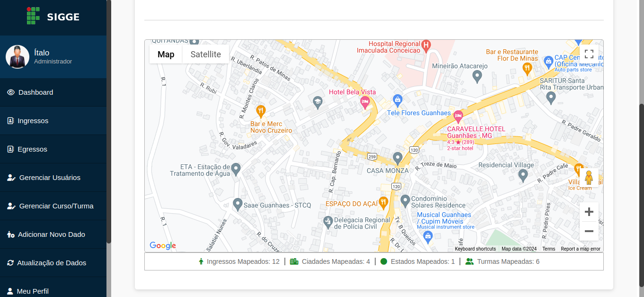Click SARITUR-Santa Rita Transporte marker
Viewport: 644px width, 297px height.
pyautogui.click(x=551, y=98)
